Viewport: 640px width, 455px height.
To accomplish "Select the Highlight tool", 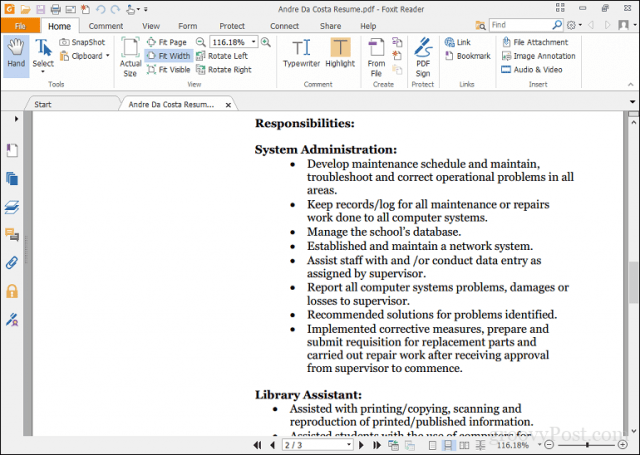I will [x=340, y=53].
